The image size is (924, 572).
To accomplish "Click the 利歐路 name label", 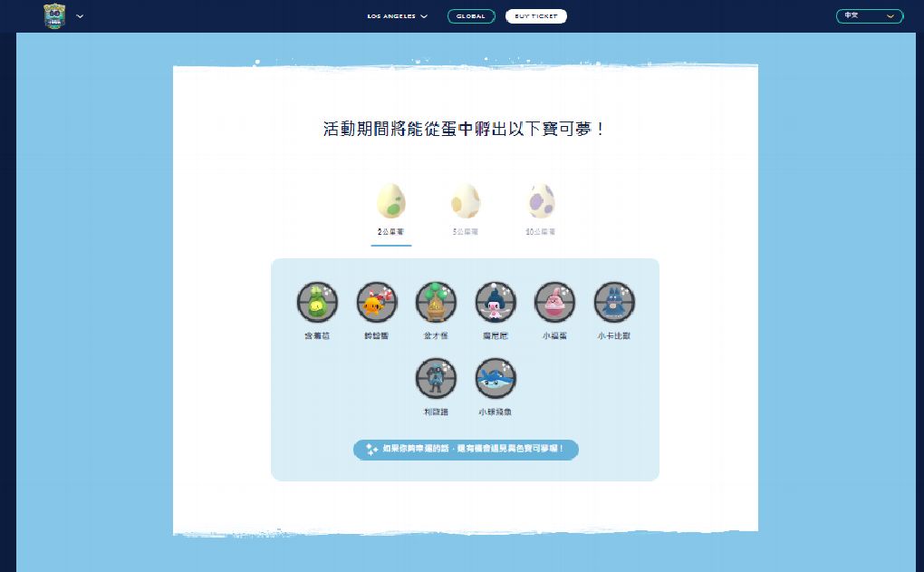I will (x=436, y=412).
